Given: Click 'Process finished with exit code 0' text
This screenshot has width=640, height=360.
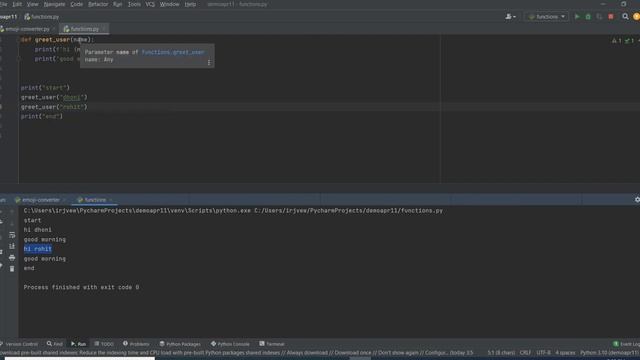Looking at the screenshot, I should 81,287.
